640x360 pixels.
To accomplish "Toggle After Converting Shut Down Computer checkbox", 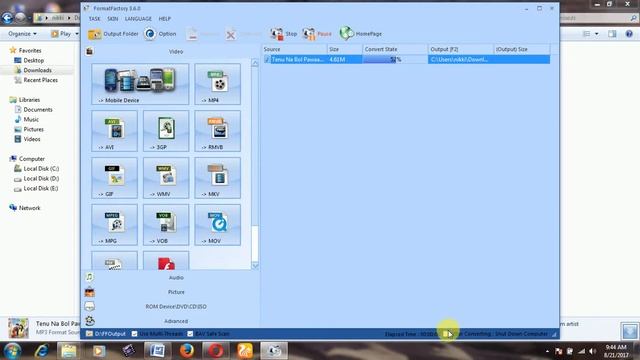I will [x=446, y=334].
